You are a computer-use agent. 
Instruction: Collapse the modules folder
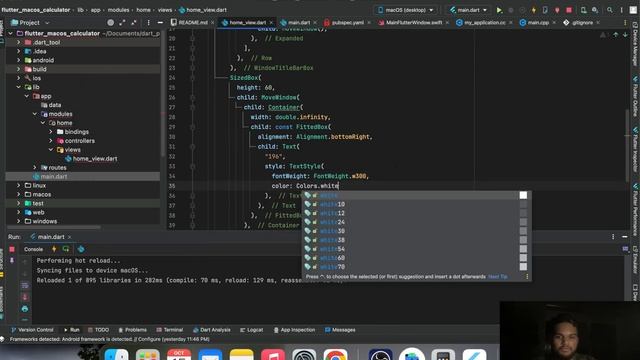tap(35, 114)
